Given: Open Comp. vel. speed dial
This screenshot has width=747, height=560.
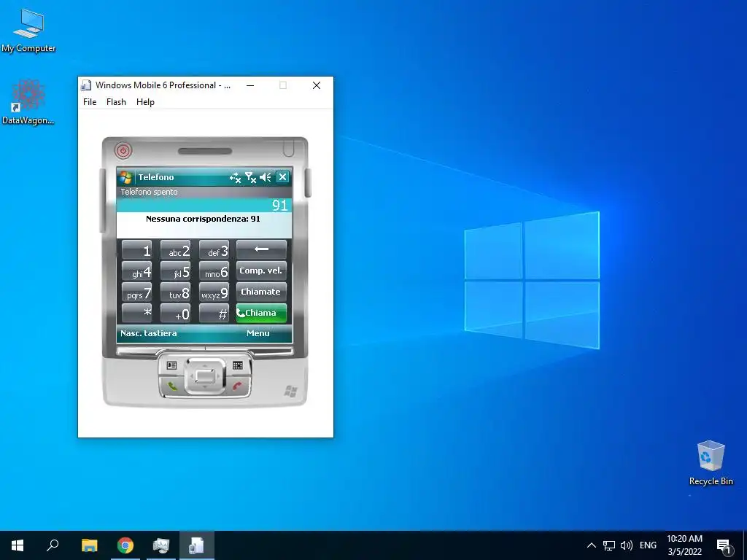Looking at the screenshot, I should pyautogui.click(x=262, y=271).
